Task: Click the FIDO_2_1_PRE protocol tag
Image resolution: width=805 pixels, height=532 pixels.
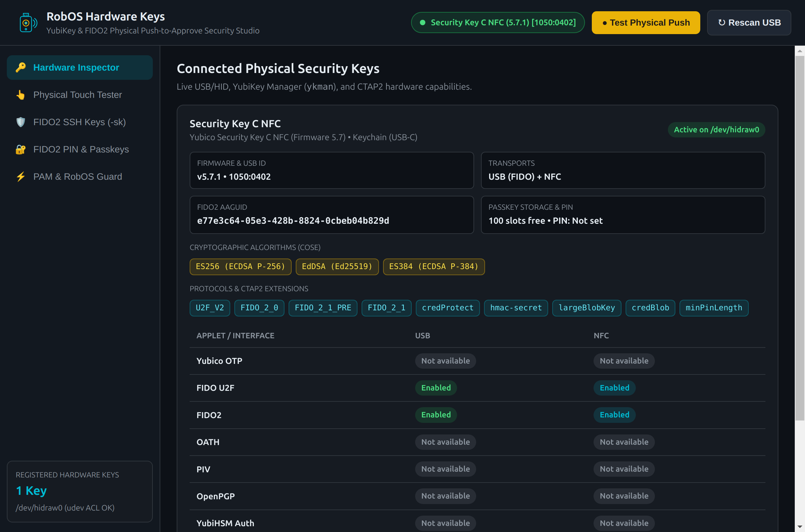Action: pyautogui.click(x=323, y=308)
